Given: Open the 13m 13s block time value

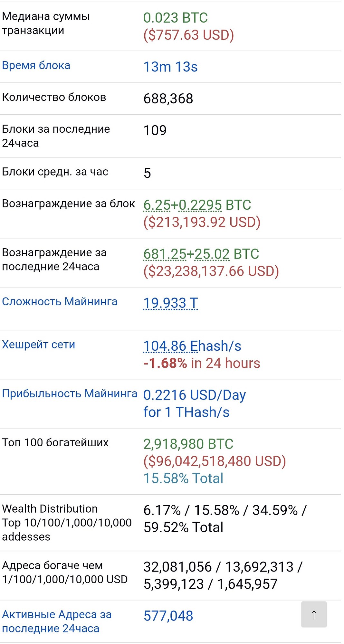Looking at the screenshot, I should point(170,67).
